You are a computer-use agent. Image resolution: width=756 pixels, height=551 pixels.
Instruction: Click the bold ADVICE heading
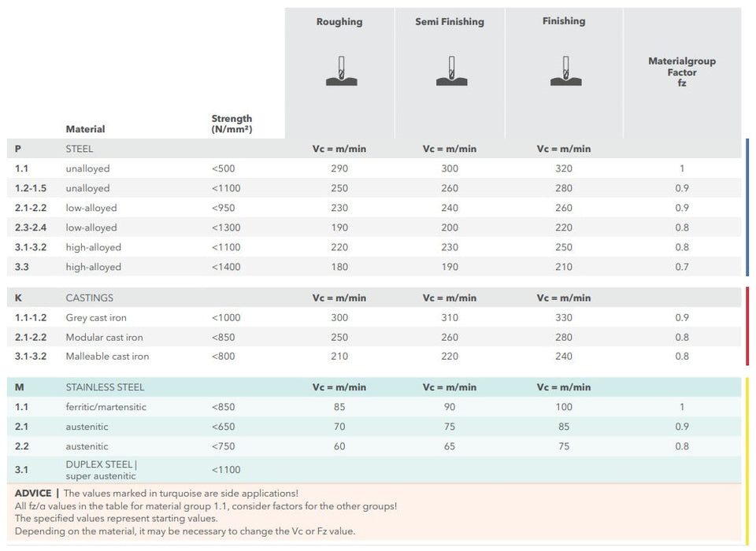click(33, 494)
